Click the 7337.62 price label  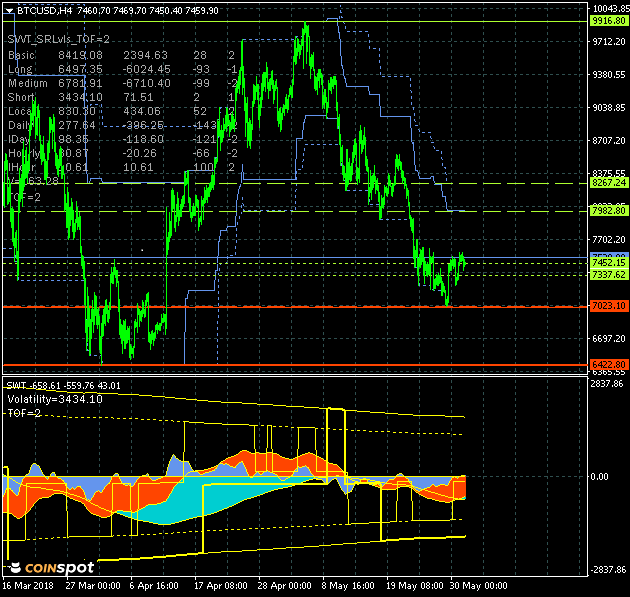[608, 275]
